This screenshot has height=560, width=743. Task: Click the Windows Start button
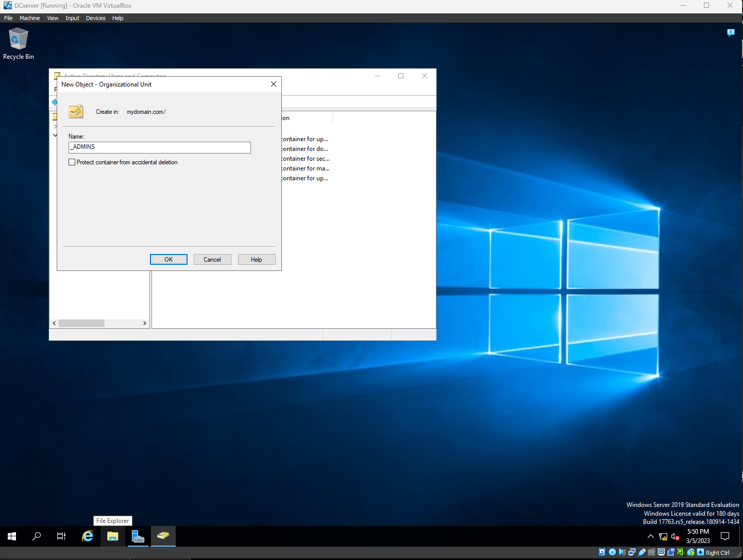coord(11,536)
